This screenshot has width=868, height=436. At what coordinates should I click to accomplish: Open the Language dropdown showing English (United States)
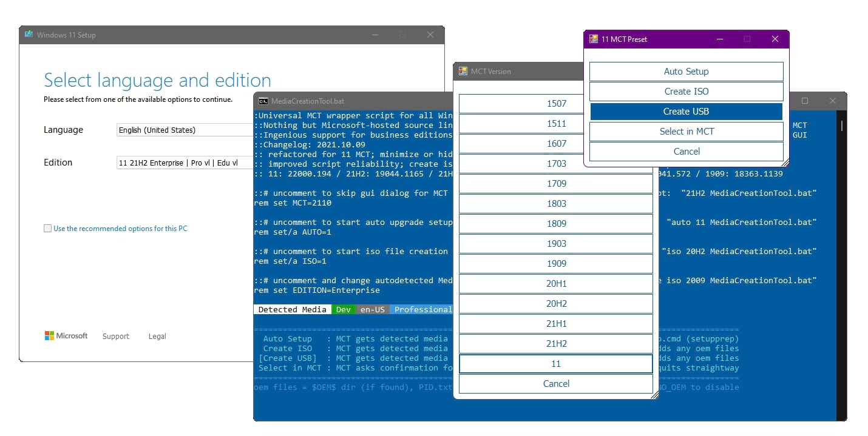click(185, 130)
